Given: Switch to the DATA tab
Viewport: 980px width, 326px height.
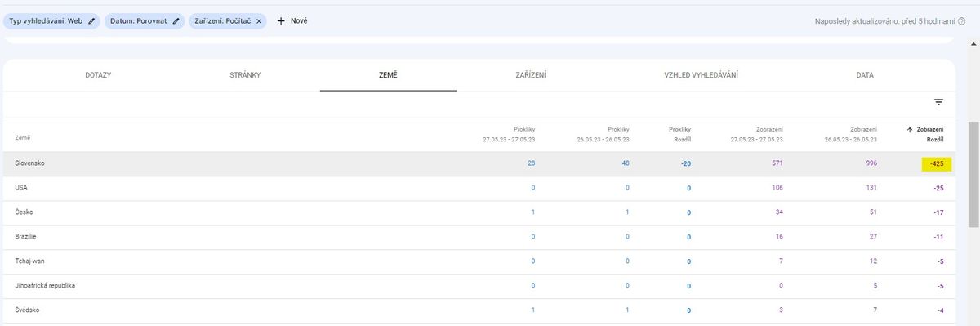Looking at the screenshot, I should 865,75.
